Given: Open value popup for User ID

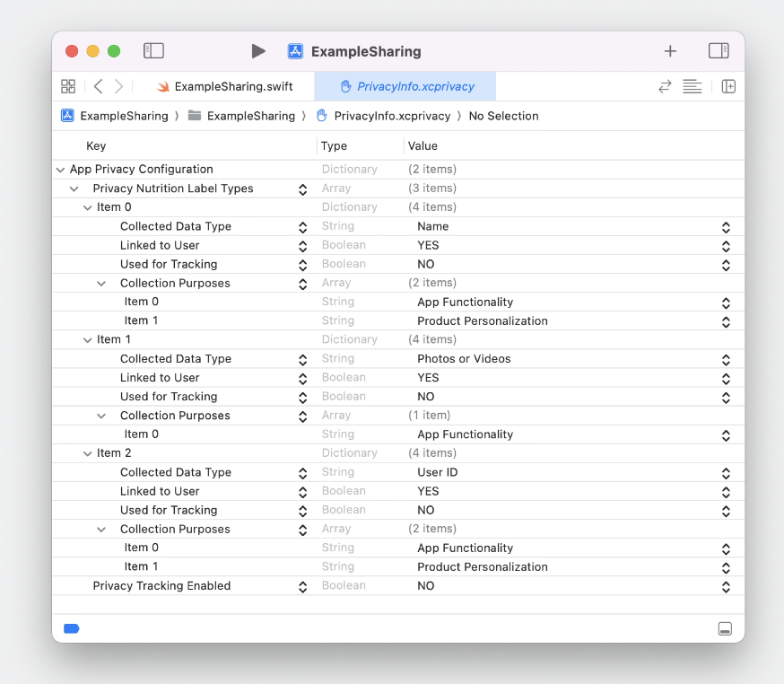Looking at the screenshot, I should tap(726, 473).
